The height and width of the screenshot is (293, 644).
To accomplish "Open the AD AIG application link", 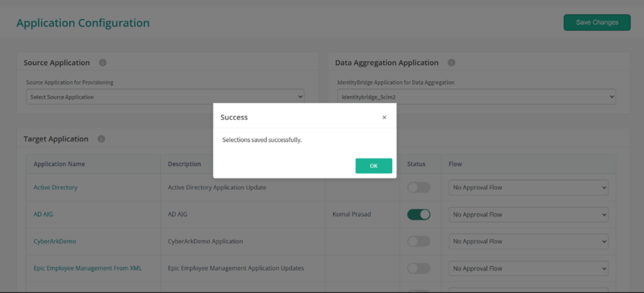I will click(43, 214).
